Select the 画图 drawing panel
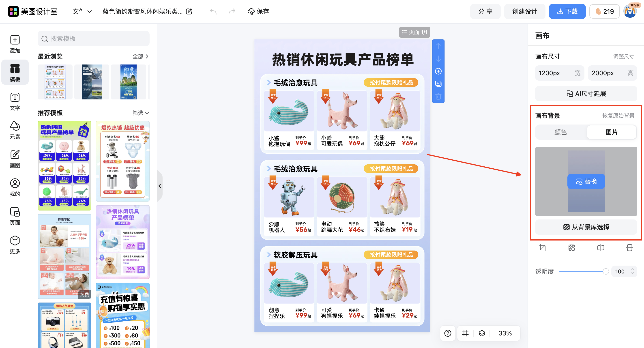The height and width of the screenshot is (348, 644). point(15,159)
